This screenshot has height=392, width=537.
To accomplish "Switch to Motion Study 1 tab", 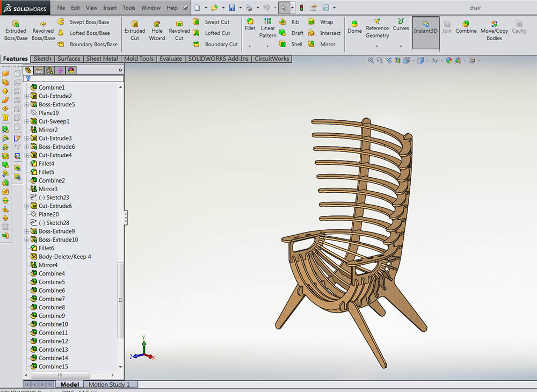I will (109, 384).
